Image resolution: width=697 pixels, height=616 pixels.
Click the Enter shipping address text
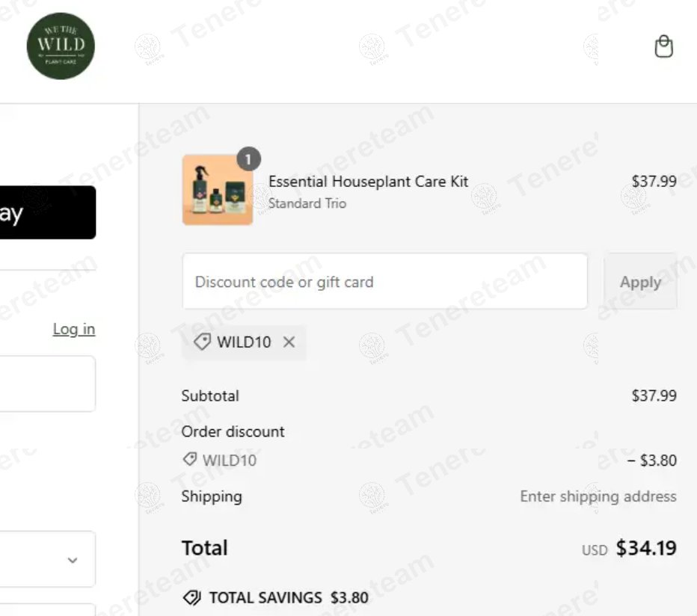598,496
